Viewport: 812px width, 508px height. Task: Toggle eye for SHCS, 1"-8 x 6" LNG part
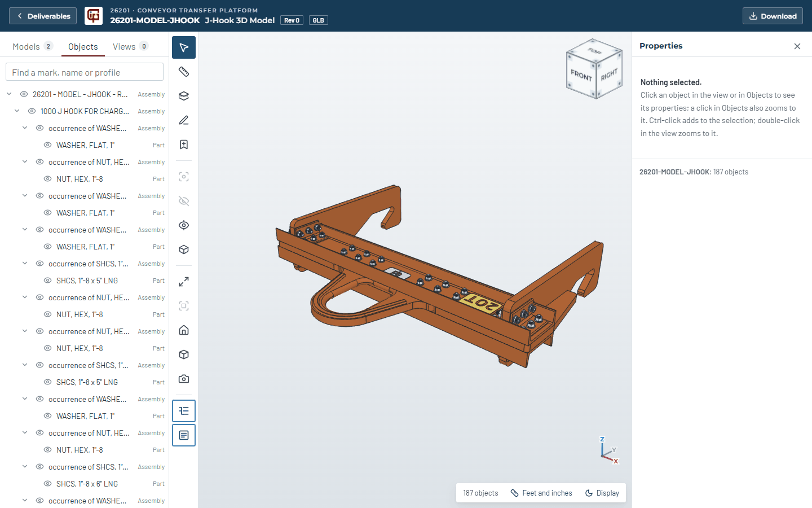48,484
